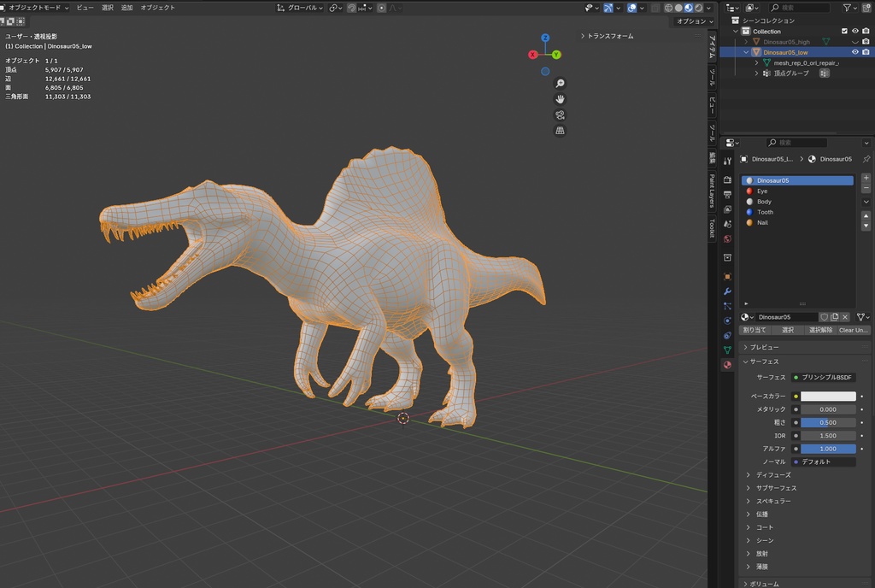
Task: Open the グローバル orientation dropdown
Action: [x=301, y=8]
